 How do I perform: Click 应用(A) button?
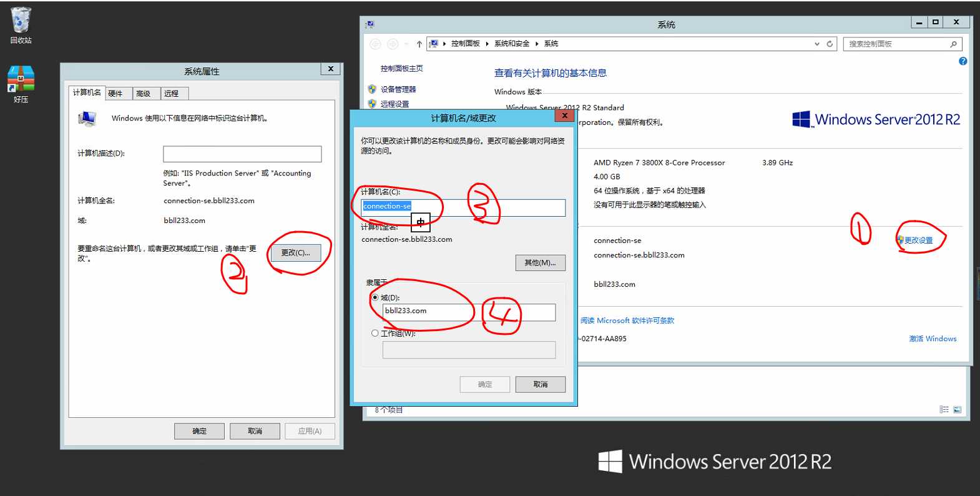click(310, 431)
